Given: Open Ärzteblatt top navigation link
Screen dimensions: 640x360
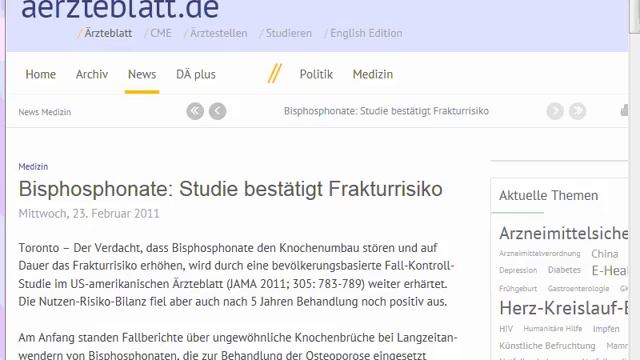Looking at the screenshot, I should pos(108,33).
